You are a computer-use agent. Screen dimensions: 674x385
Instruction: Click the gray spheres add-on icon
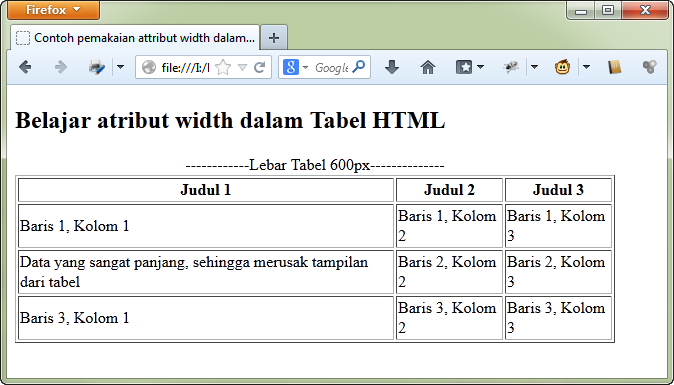(649, 67)
